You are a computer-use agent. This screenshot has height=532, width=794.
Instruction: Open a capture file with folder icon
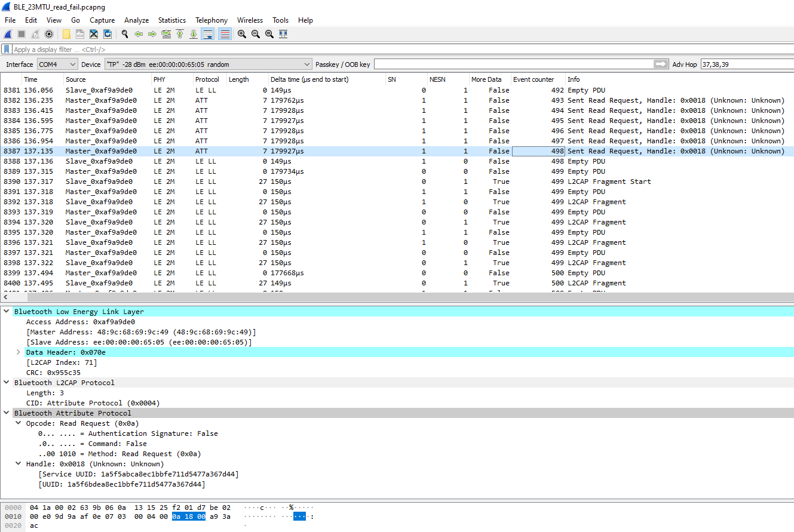click(66, 34)
